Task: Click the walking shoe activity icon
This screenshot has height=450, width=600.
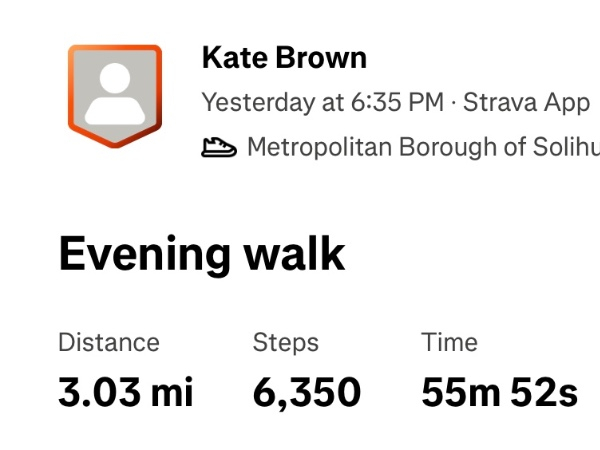Action: [x=219, y=148]
